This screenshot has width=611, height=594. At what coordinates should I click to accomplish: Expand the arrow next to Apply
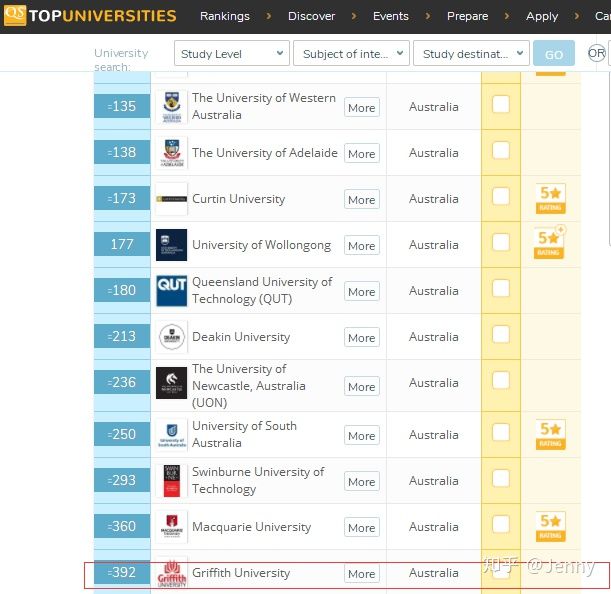pos(577,16)
